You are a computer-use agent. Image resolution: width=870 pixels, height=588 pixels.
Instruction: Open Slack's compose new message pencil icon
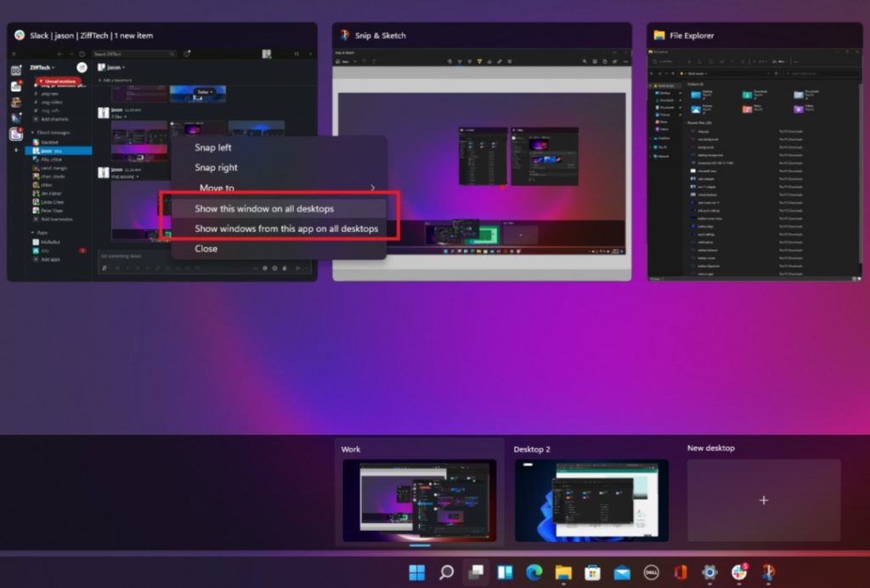tap(81, 68)
